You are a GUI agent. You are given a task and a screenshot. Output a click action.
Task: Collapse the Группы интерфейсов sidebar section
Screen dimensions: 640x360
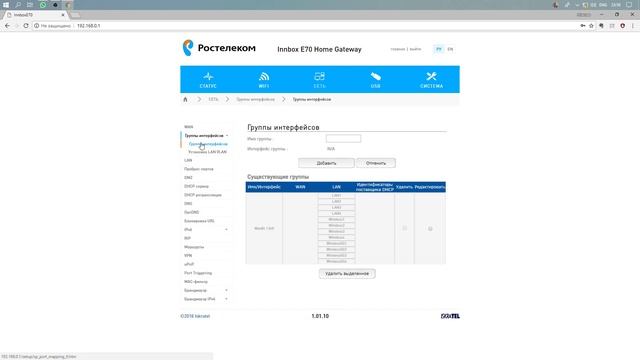227,136
